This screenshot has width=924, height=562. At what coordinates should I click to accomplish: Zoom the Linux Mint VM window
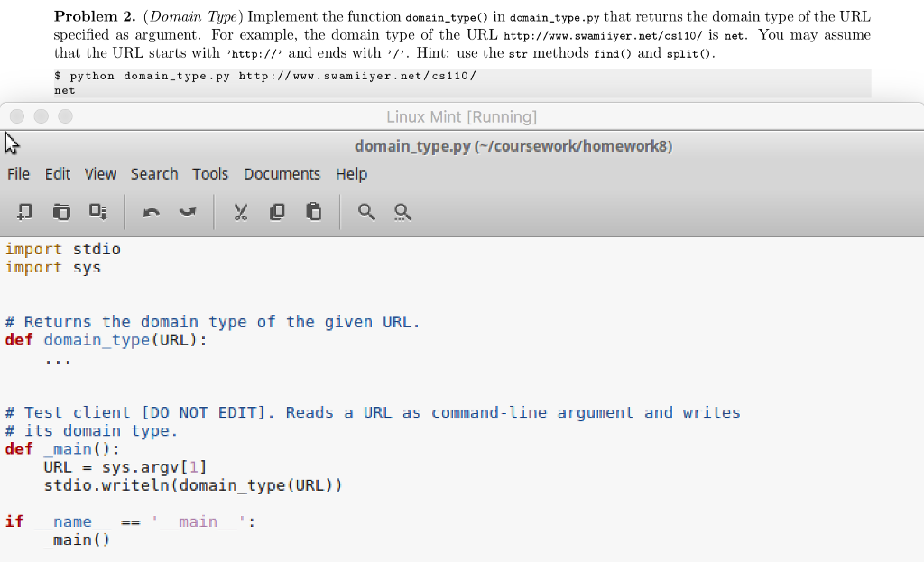click(x=65, y=116)
